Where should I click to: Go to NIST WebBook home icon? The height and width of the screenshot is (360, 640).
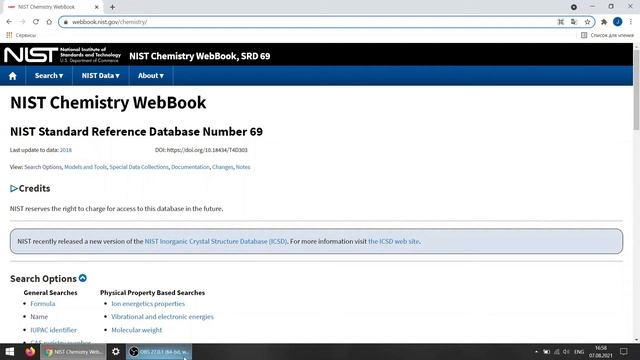13,76
